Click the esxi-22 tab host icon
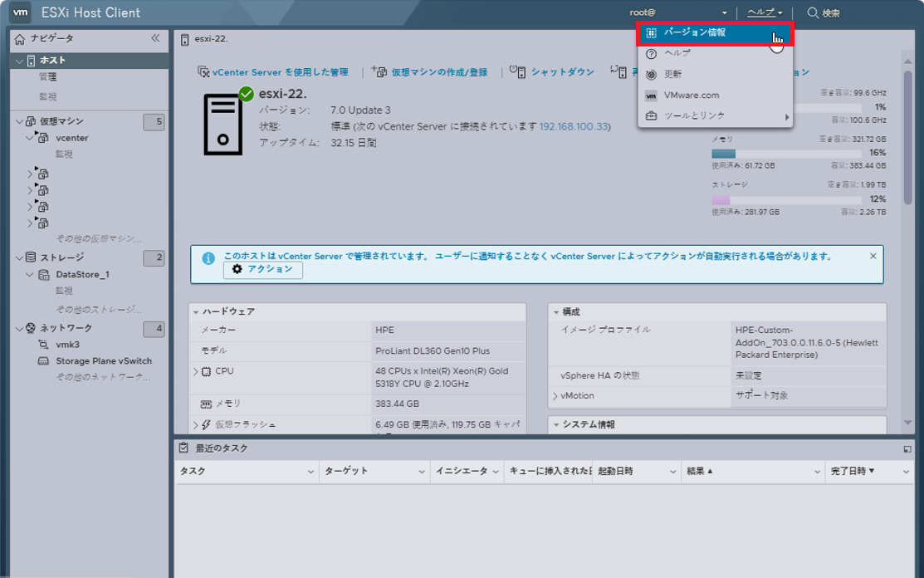The height and width of the screenshot is (578, 924). [185, 40]
